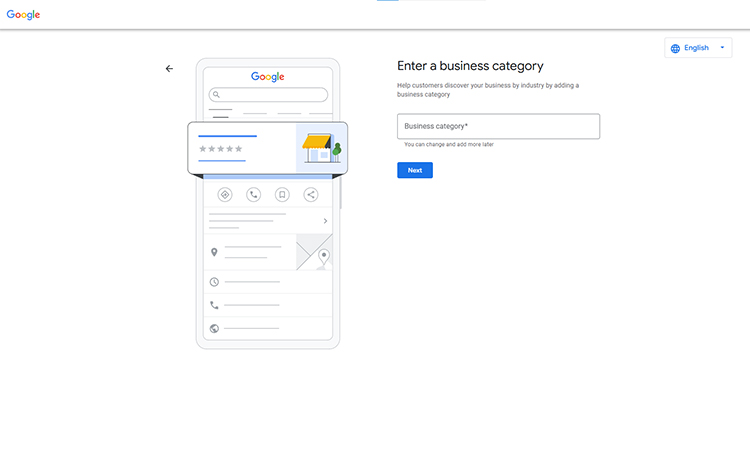This screenshot has width=750, height=450.
Task: Click the map thumbnail in the phone mockup
Action: (314, 252)
